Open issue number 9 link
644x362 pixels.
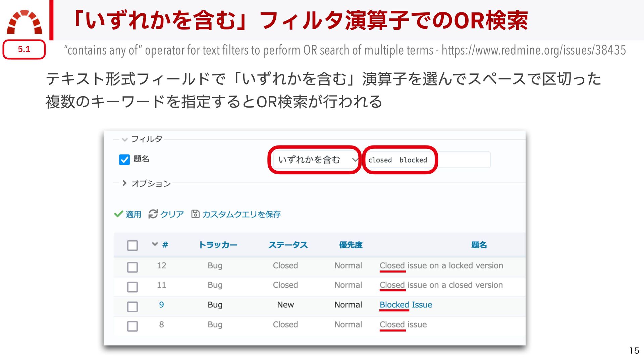(x=161, y=305)
